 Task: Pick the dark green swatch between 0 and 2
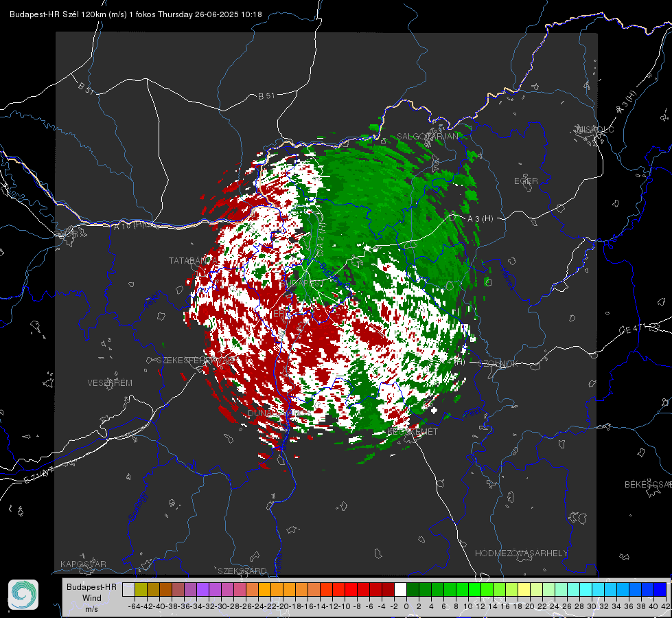point(413,589)
